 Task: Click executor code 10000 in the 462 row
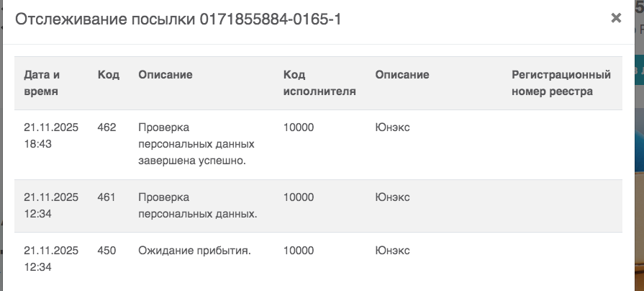[299, 128]
